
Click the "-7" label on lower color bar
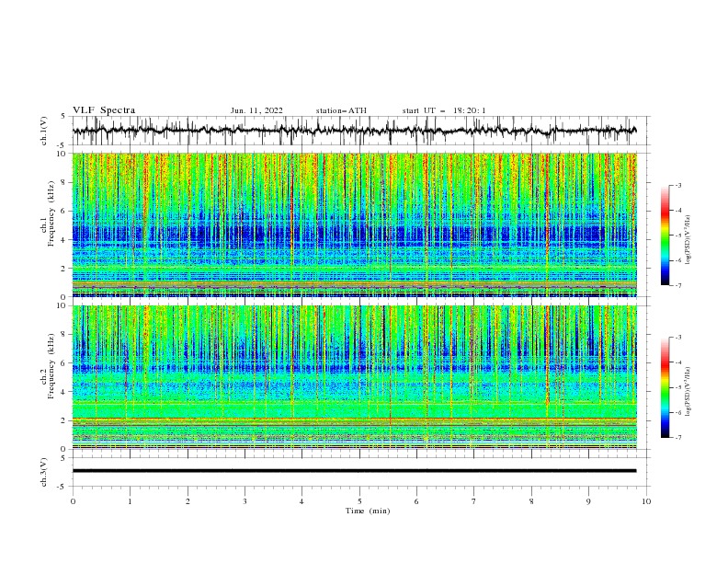point(677,438)
